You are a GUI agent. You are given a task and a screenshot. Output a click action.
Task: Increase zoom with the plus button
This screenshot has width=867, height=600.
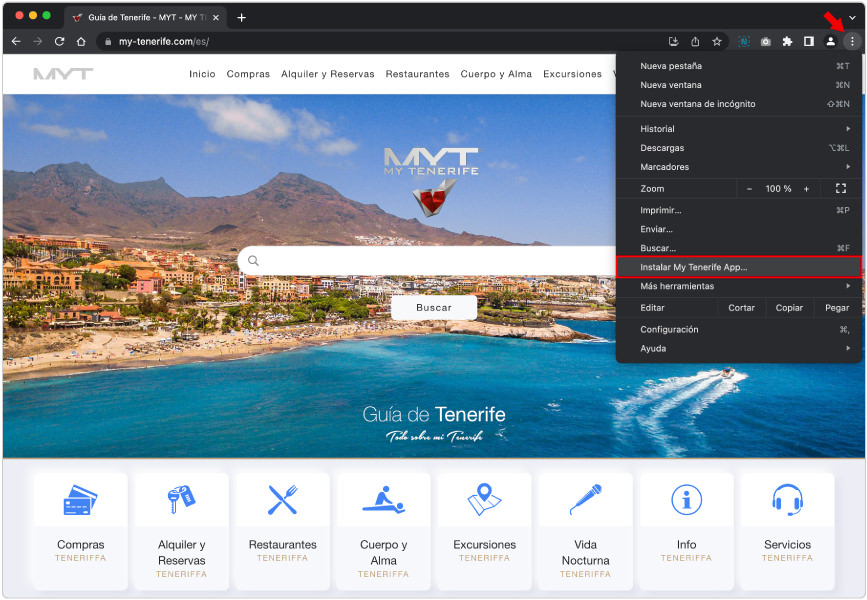(x=806, y=189)
